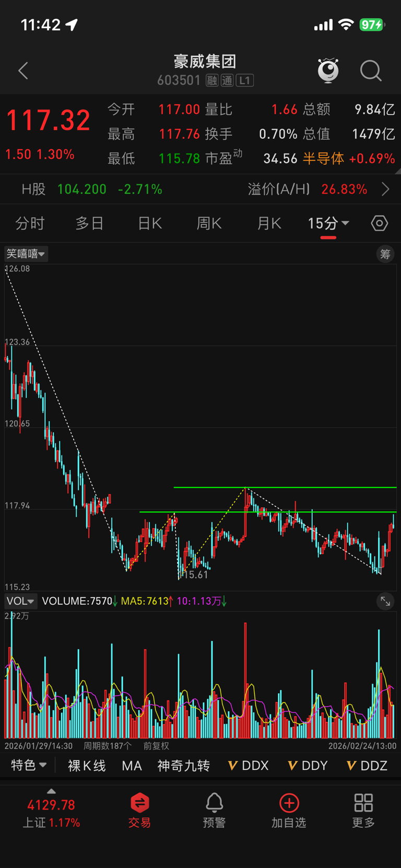Screen dimensions: 401x868
Task: Open H股 details chevron arrow
Action: (385, 189)
